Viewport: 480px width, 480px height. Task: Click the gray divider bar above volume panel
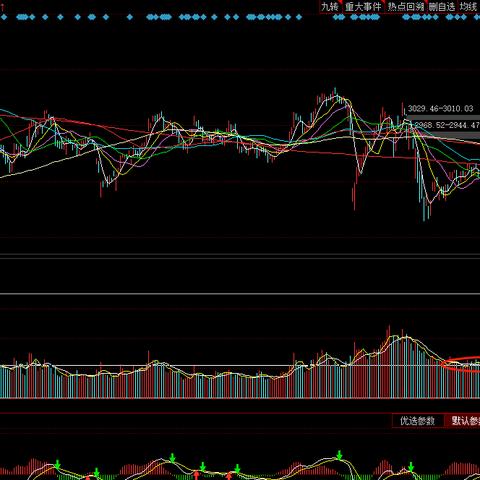[x=240, y=294]
